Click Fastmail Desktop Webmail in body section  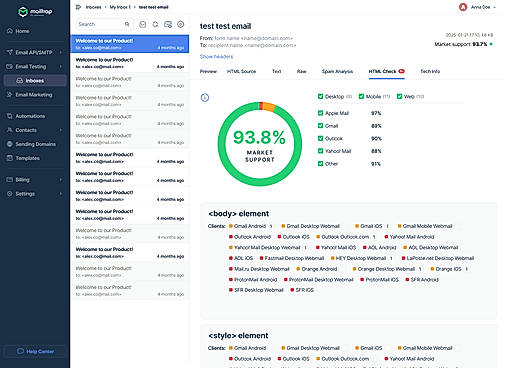click(292, 258)
